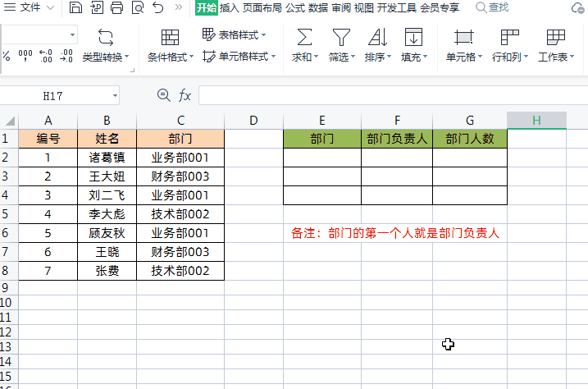Open the Cell Style (单元格样式) dropdown
588x389 pixels.
pos(239,57)
